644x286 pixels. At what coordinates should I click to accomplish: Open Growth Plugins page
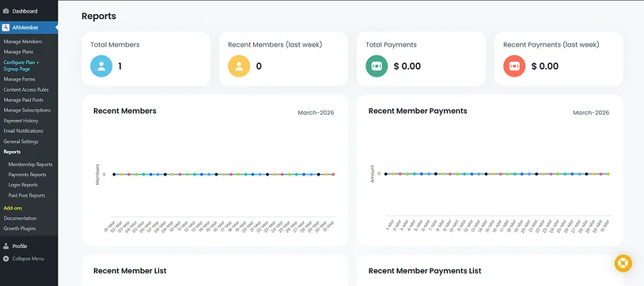(x=20, y=228)
